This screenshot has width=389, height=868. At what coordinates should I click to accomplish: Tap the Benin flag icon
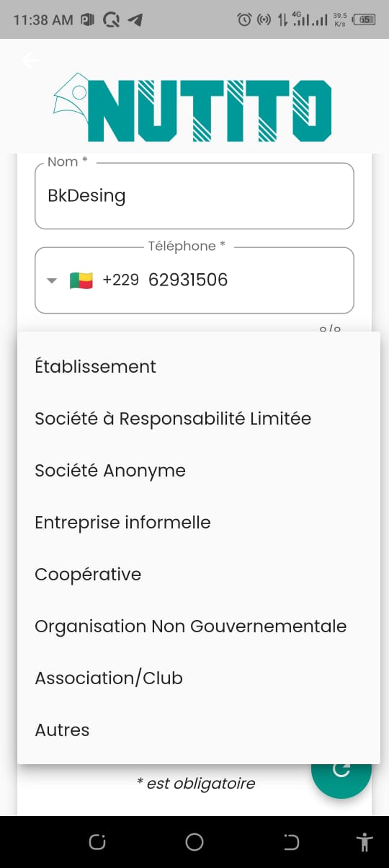click(81, 280)
